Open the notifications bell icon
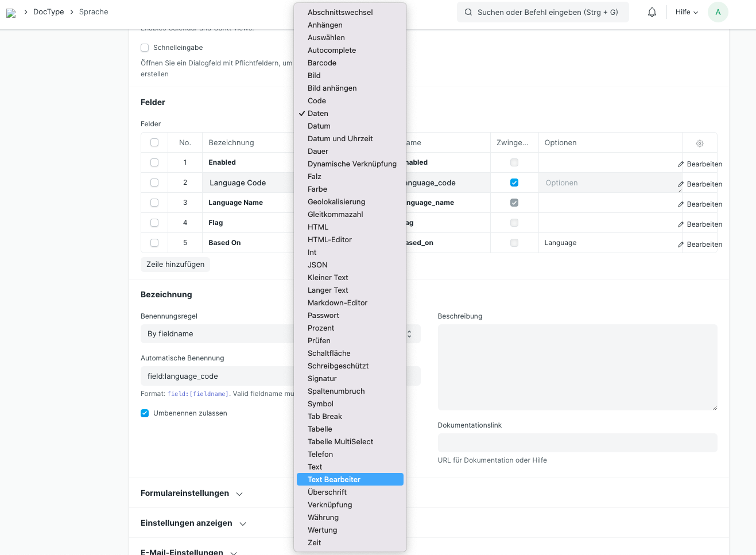The height and width of the screenshot is (555, 756). (652, 12)
